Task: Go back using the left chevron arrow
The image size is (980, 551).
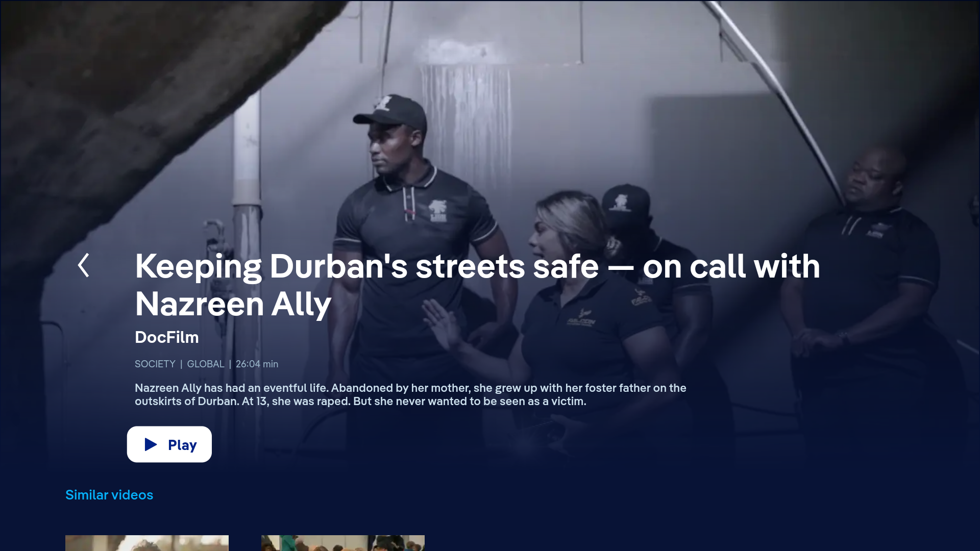Action: click(x=84, y=265)
